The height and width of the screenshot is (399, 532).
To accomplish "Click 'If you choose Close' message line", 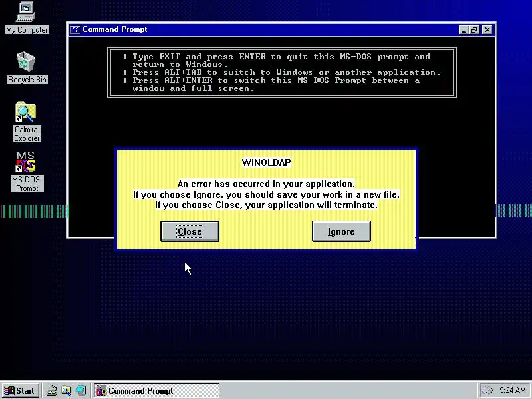I will point(266,205).
